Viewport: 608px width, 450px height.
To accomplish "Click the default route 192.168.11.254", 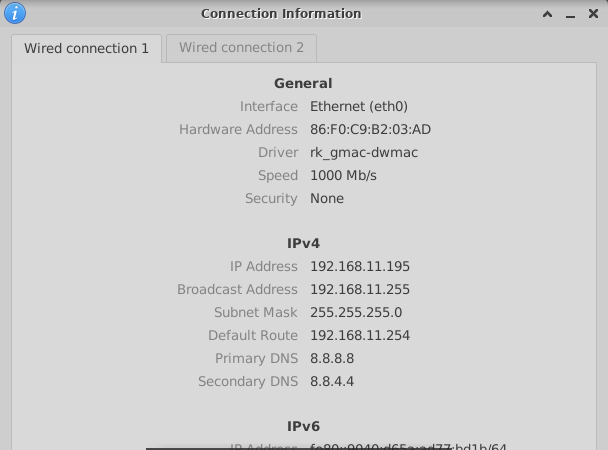I will pos(360,336).
